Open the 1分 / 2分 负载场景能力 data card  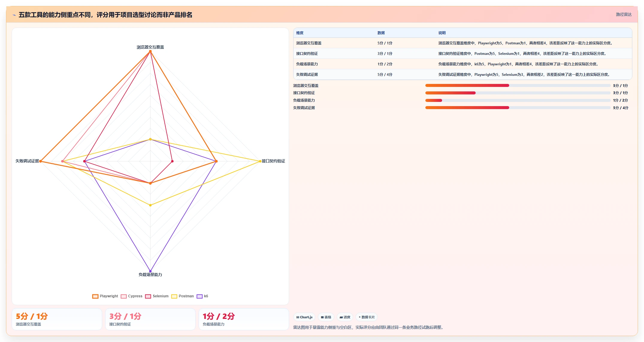[x=244, y=319]
